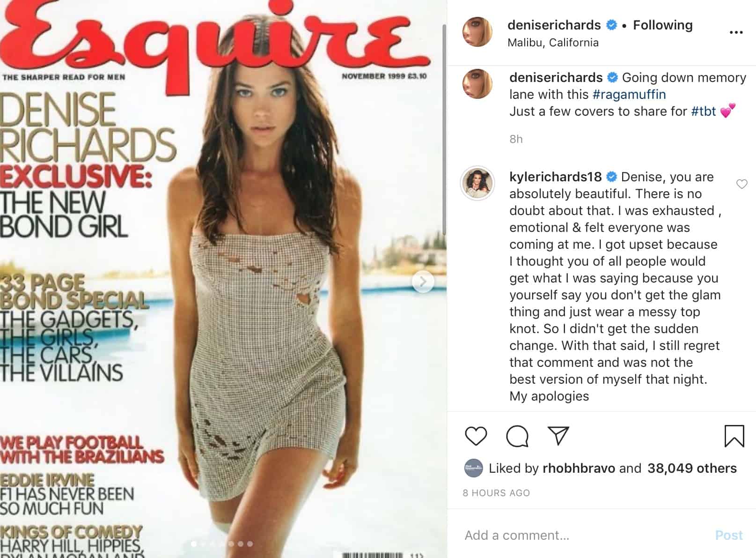Image resolution: width=756 pixels, height=558 pixels.
Task: Open the three-dots more options menu
Action: 736,32
